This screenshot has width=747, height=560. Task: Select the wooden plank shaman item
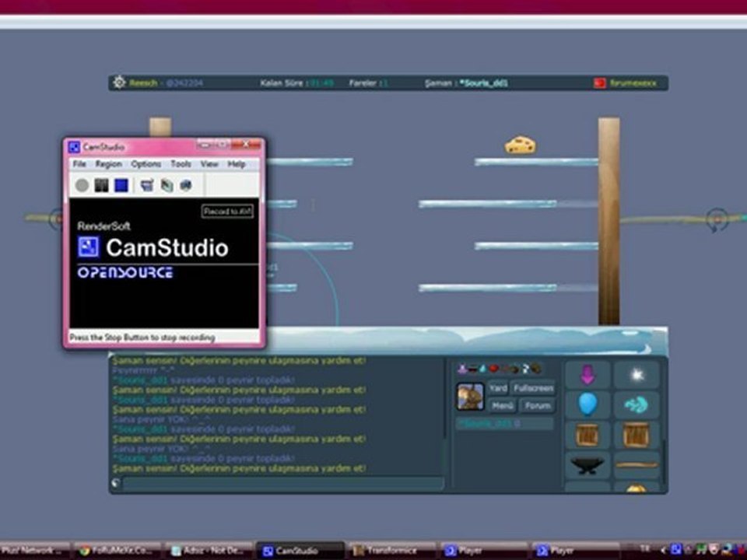pyautogui.click(x=637, y=465)
